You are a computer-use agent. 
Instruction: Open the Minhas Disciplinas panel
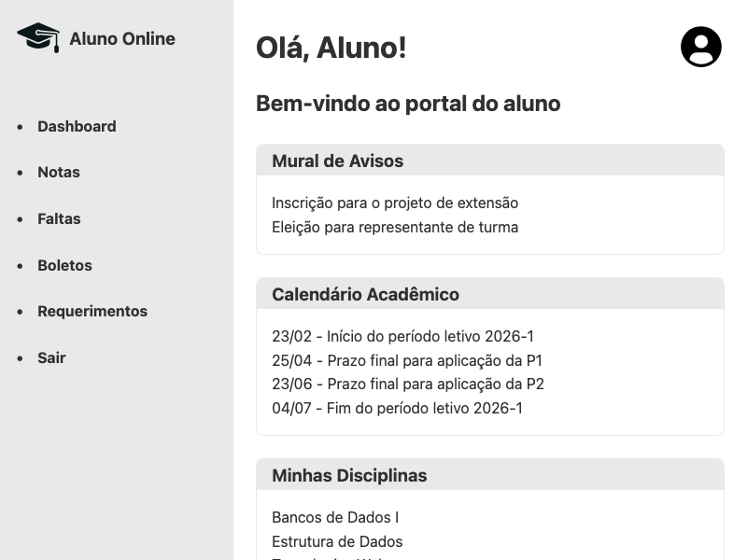coord(348,475)
